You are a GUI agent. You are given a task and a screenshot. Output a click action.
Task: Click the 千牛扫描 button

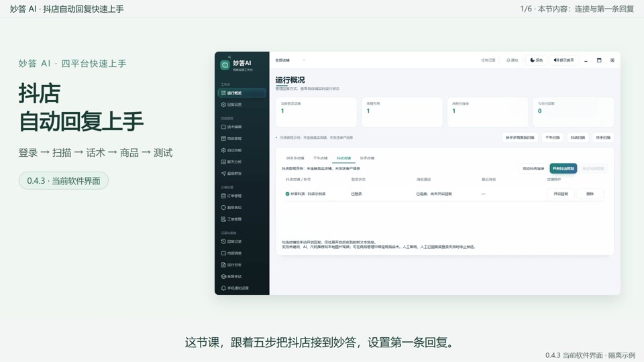point(552,137)
